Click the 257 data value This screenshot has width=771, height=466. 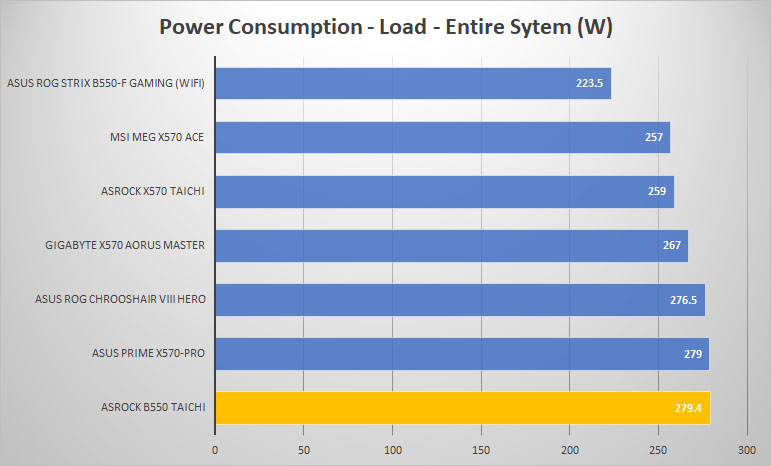[x=654, y=137]
